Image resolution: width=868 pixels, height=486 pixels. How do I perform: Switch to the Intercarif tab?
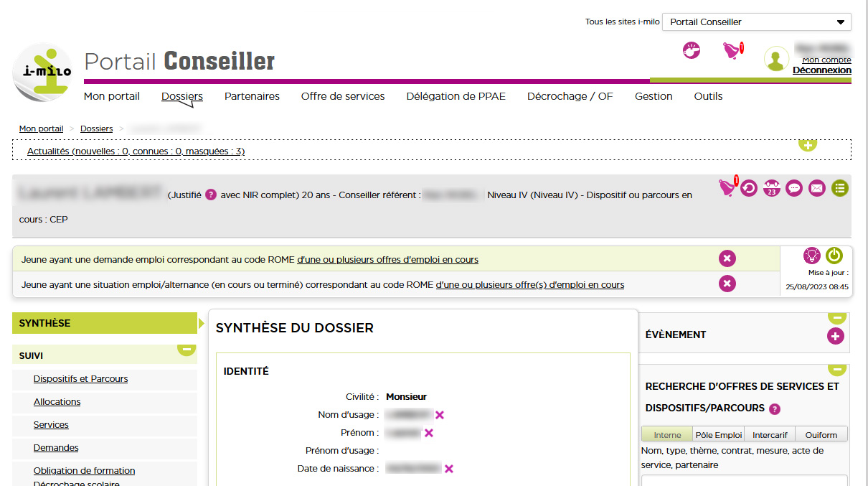pyautogui.click(x=770, y=434)
